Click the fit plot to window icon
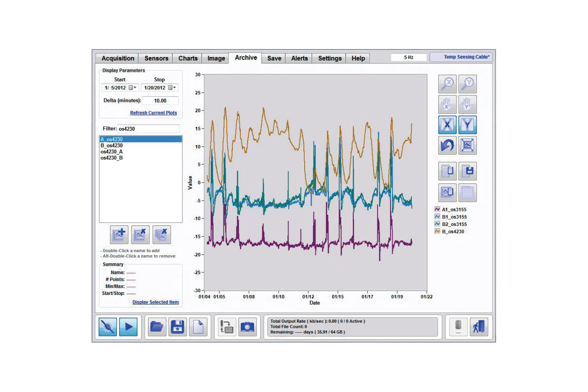 [x=468, y=145]
